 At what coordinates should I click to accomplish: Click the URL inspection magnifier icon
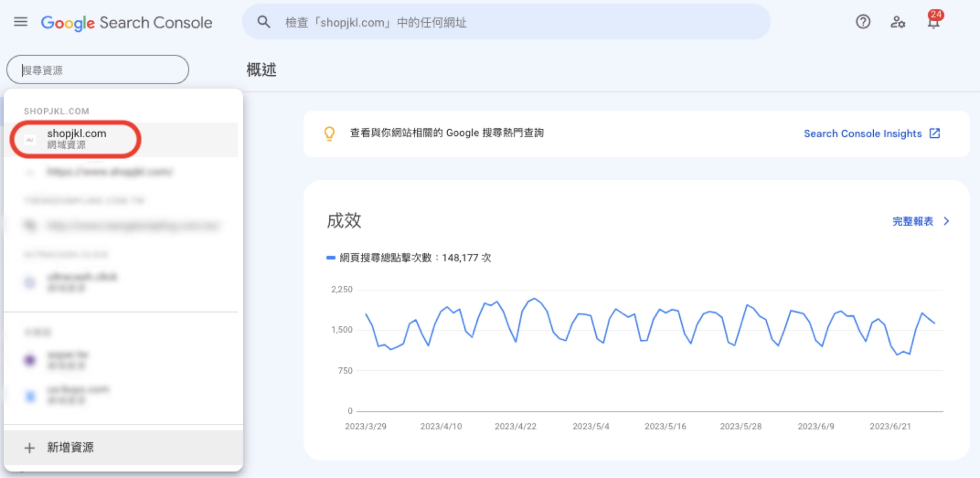[264, 22]
